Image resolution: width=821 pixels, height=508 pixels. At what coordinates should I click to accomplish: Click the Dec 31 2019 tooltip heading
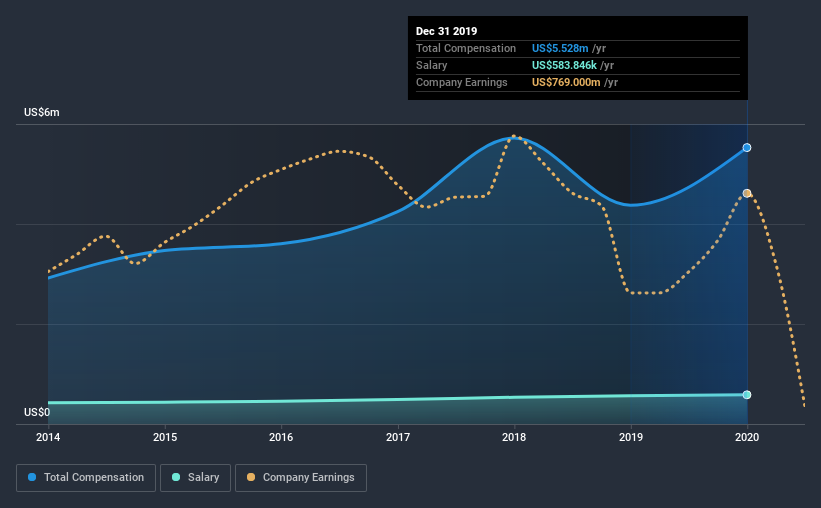[x=447, y=31]
